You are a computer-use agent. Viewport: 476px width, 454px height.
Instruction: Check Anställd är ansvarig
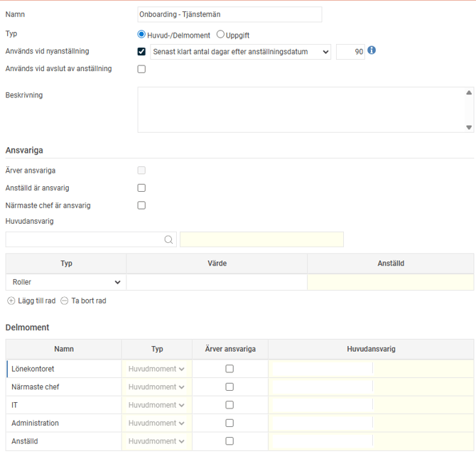coord(141,188)
